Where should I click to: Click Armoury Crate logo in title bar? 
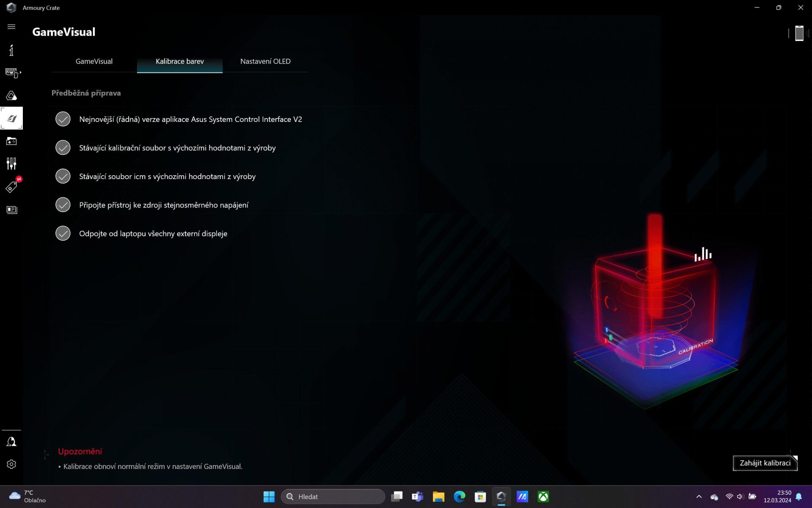click(x=12, y=8)
